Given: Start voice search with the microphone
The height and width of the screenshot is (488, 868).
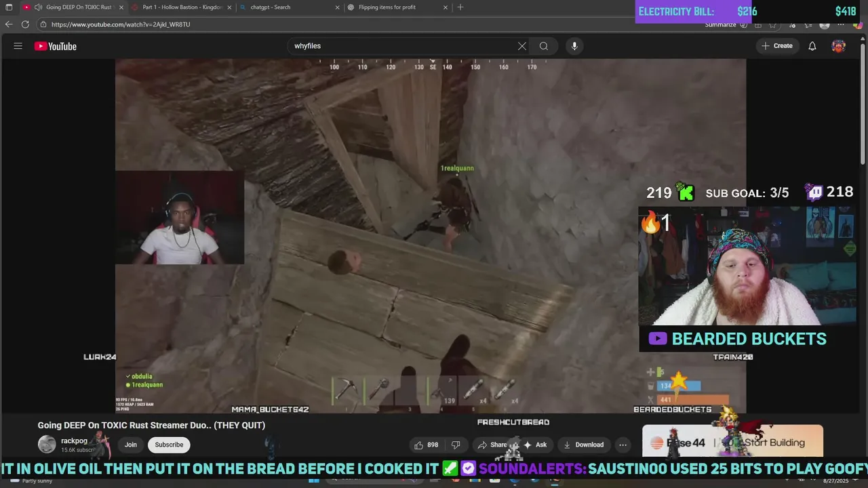Looking at the screenshot, I should point(574,46).
